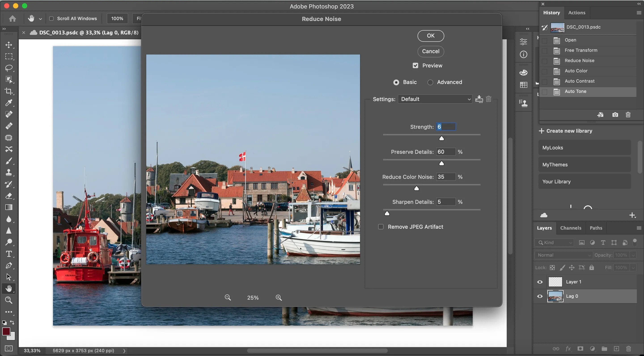Open the Info panel icon
The image size is (644, 356).
pyautogui.click(x=523, y=54)
